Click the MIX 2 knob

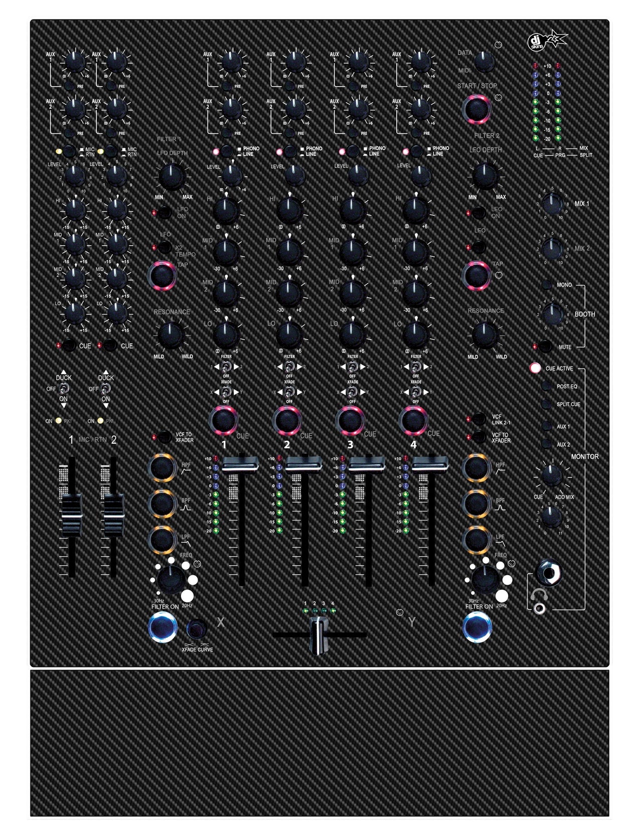coord(552,249)
